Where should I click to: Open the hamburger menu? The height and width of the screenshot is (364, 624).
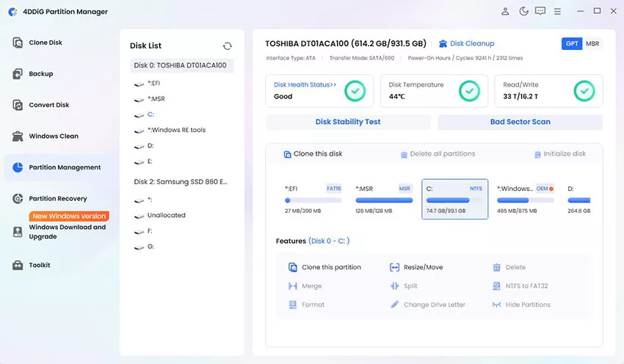click(x=557, y=12)
